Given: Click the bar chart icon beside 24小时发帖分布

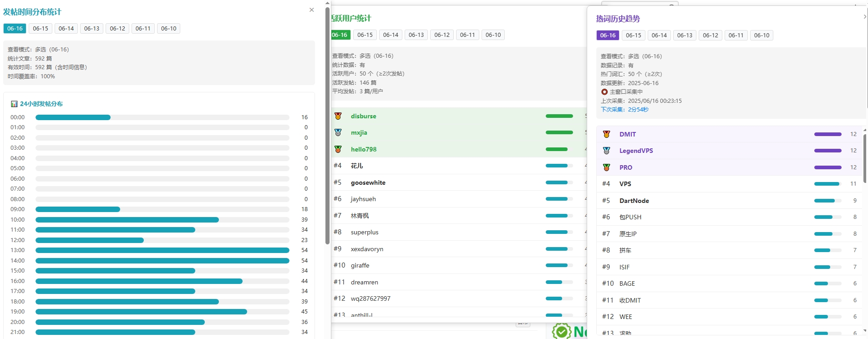Looking at the screenshot, I should pos(14,104).
